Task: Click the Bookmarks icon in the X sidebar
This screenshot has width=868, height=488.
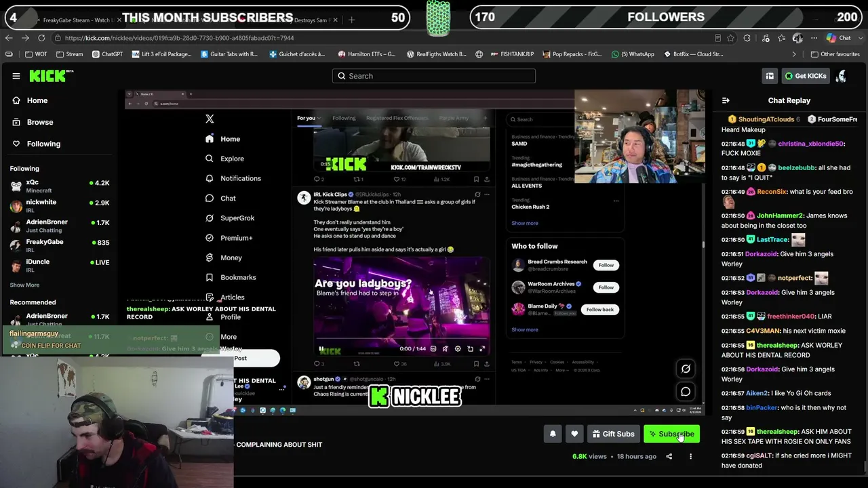Action: (210, 277)
